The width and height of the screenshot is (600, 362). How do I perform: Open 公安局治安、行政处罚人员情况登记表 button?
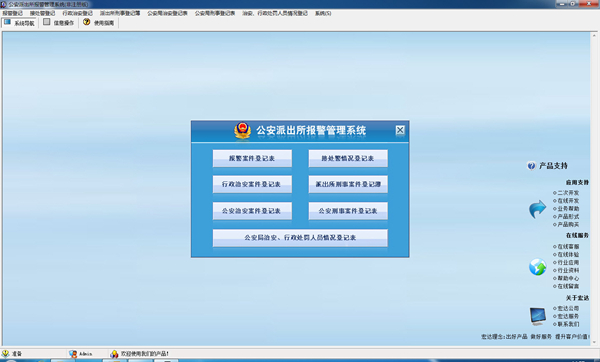300,238
